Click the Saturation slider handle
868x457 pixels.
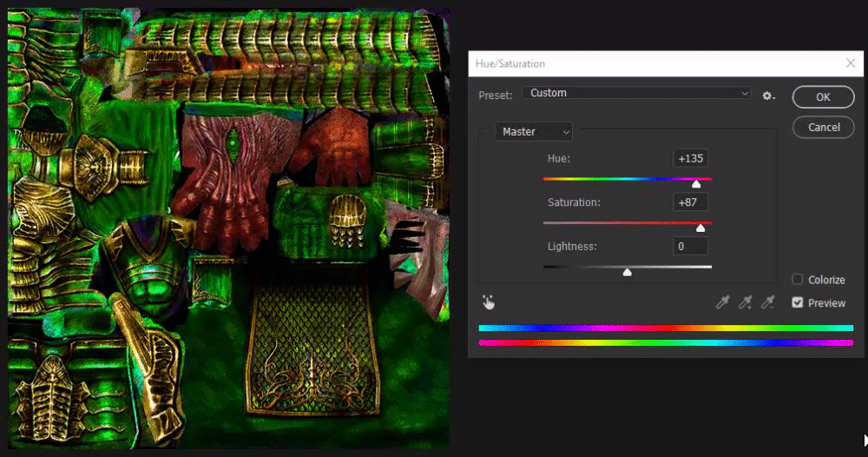click(x=700, y=228)
